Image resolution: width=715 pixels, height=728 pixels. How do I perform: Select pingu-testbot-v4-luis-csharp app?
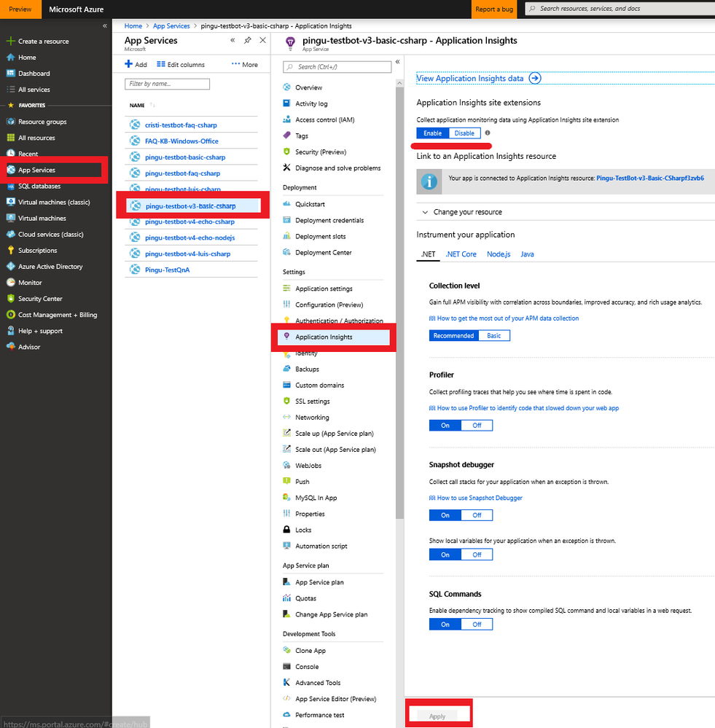(187, 254)
